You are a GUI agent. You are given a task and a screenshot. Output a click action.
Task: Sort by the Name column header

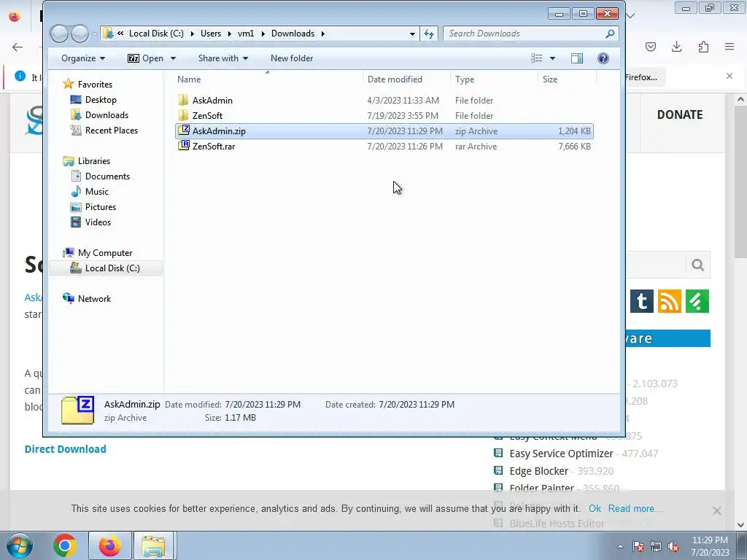pos(267,79)
